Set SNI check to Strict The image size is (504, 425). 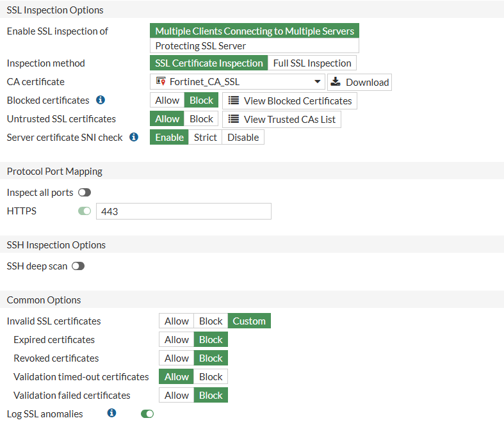(x=205, y=138)
